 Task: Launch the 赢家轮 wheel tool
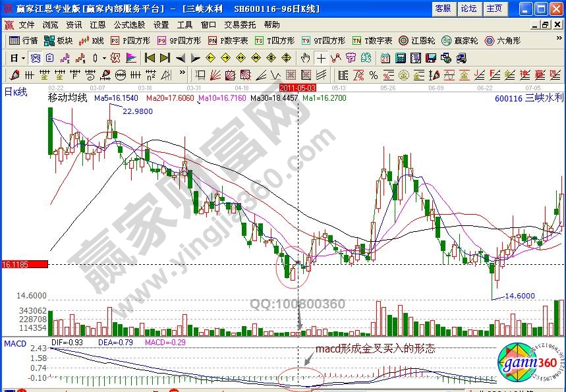click(459, 41)
